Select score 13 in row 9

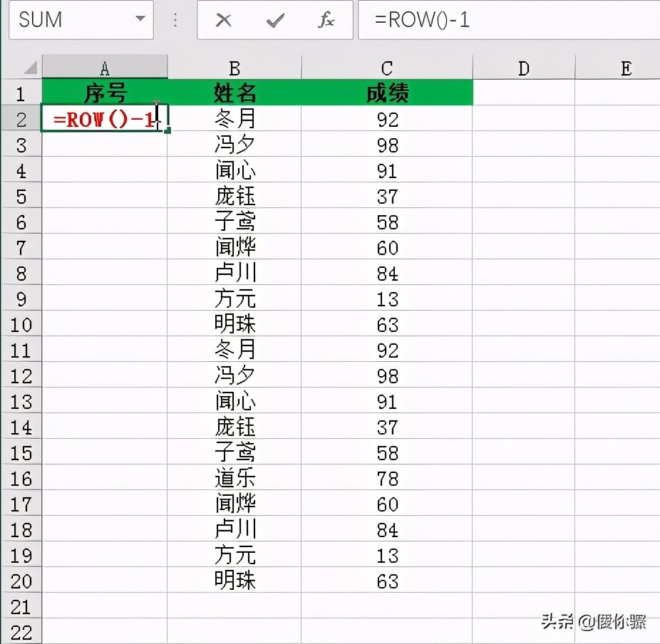pyautogui.click(x=387, y=298)
